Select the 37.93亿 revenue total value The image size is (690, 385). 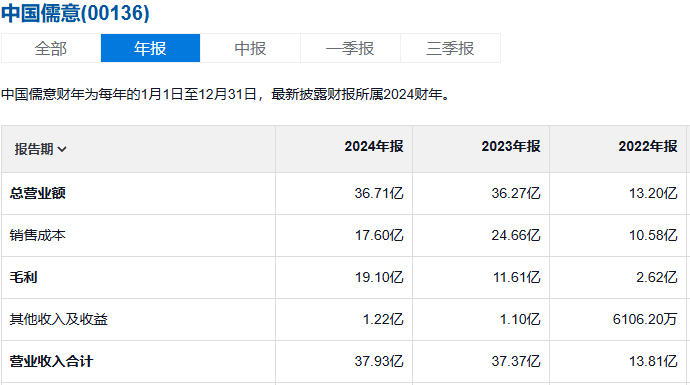click(379, 361)
